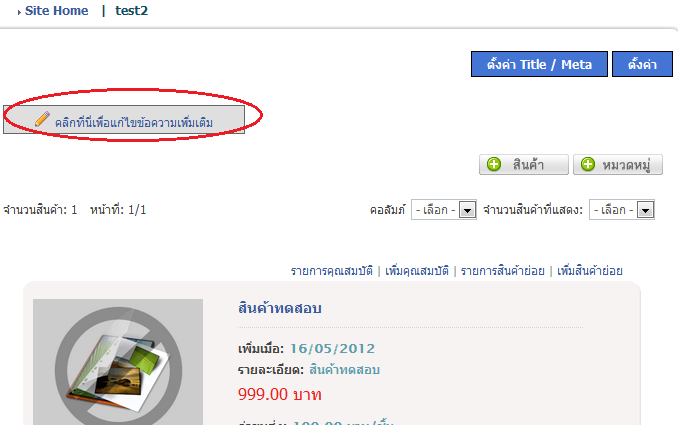Click คลิกที่นี่เพื่อแก้ไขข้อความเพิ่มเติม button
678x425 pixels.
124,119
